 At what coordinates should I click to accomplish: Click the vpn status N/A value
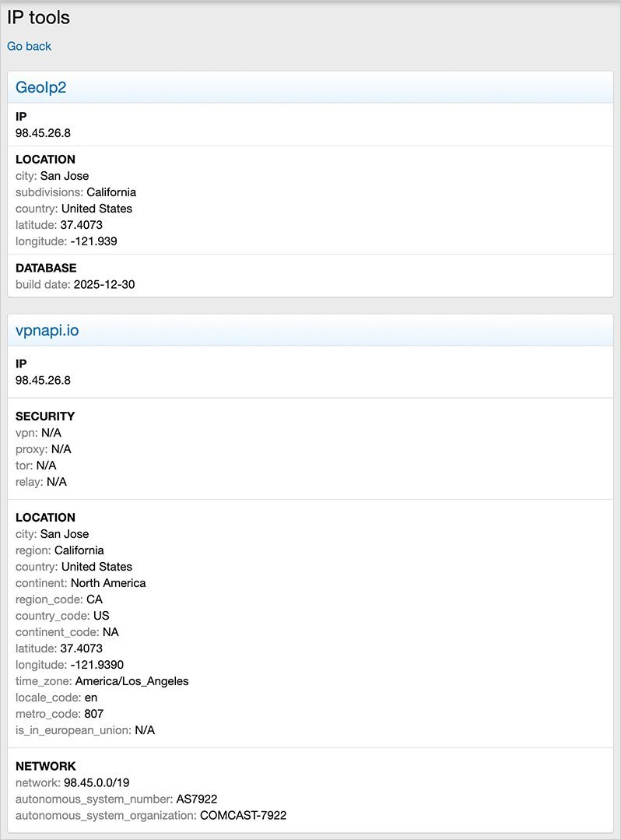[x=51, y=432]
